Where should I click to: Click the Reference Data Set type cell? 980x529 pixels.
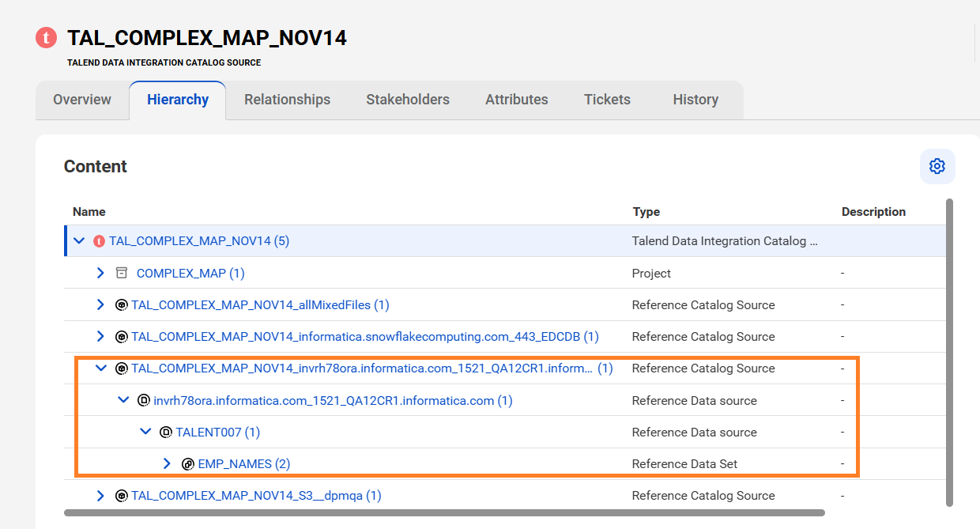(x=684, y=464)
